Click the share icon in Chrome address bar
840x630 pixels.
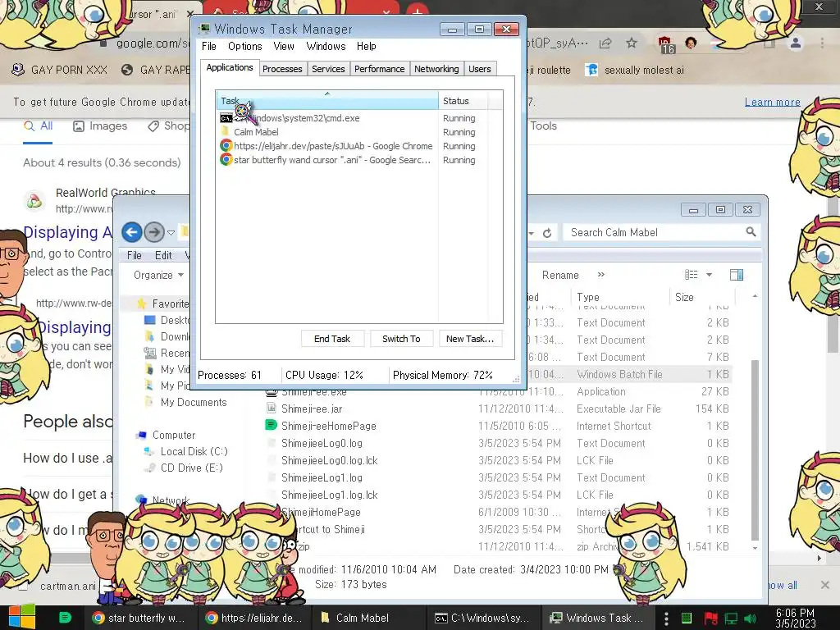click(605, 43)
